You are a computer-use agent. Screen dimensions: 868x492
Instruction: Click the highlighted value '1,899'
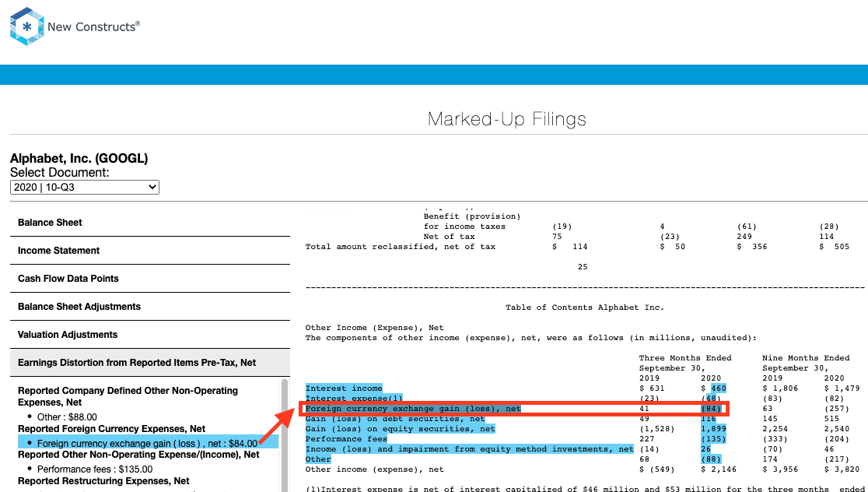pos(713,429)
